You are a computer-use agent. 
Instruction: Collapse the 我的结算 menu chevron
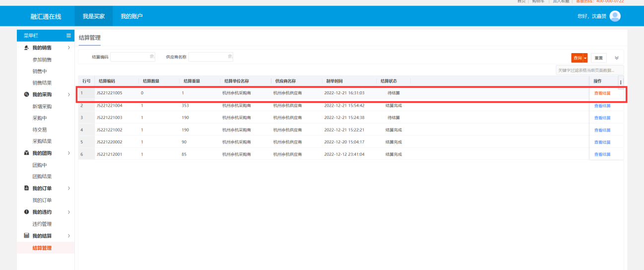pyautogui.click(x=69, y=236)
